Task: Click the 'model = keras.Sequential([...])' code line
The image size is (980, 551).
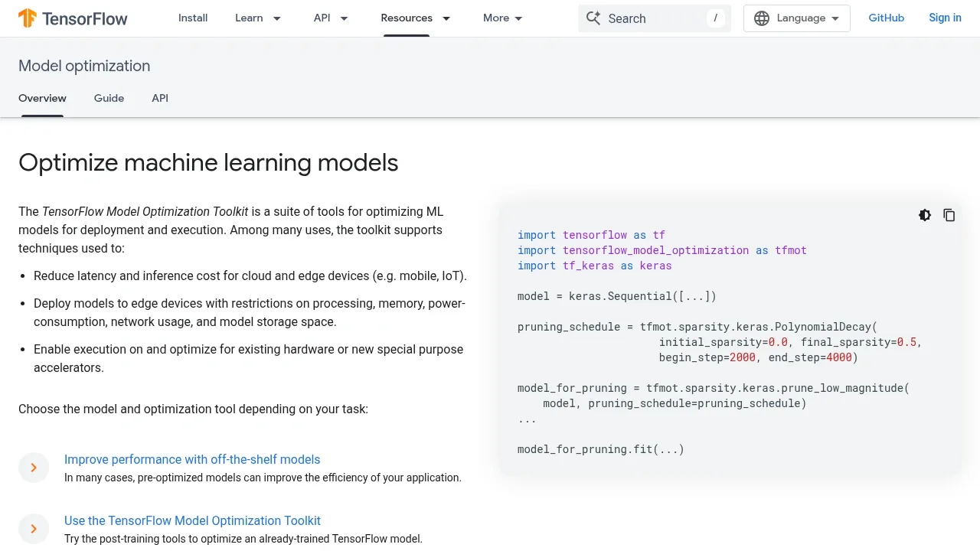Action: [617, 296]
